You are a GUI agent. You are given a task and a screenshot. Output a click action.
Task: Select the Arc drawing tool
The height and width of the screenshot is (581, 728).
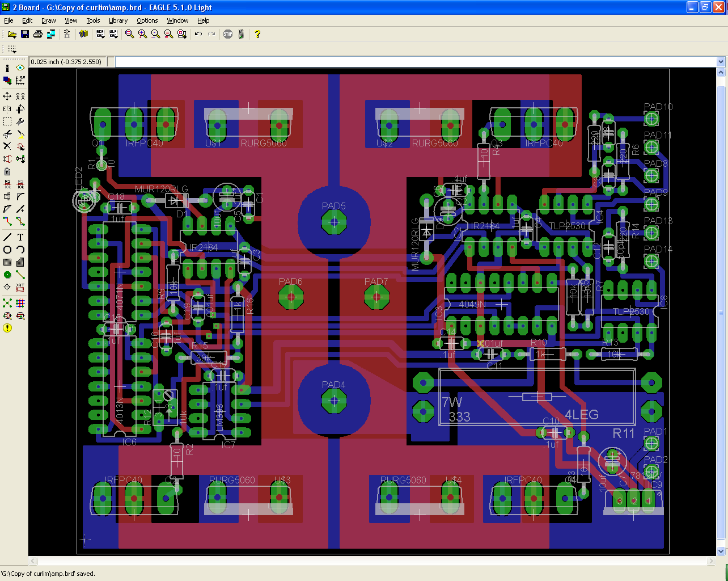[20, 250]
